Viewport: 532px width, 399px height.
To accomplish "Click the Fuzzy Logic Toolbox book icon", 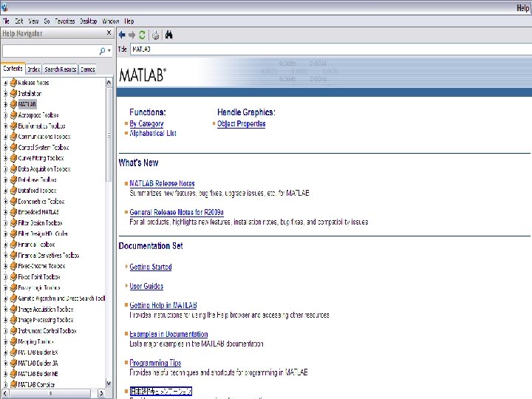I will coord(13,287).
